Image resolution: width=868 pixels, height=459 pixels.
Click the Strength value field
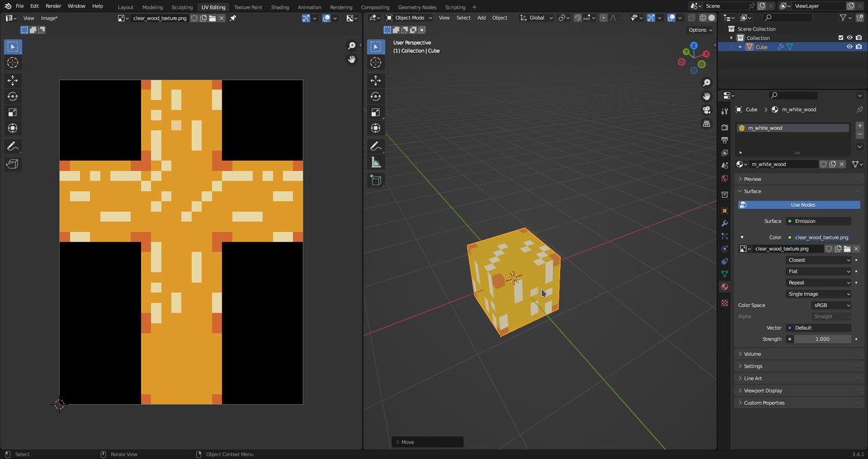coord(823,339)
